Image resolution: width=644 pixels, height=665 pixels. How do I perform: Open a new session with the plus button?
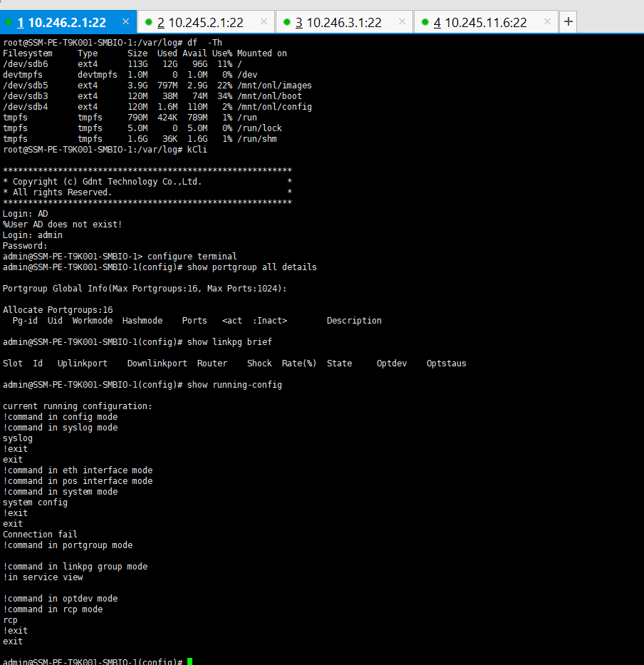pos(568,22)
